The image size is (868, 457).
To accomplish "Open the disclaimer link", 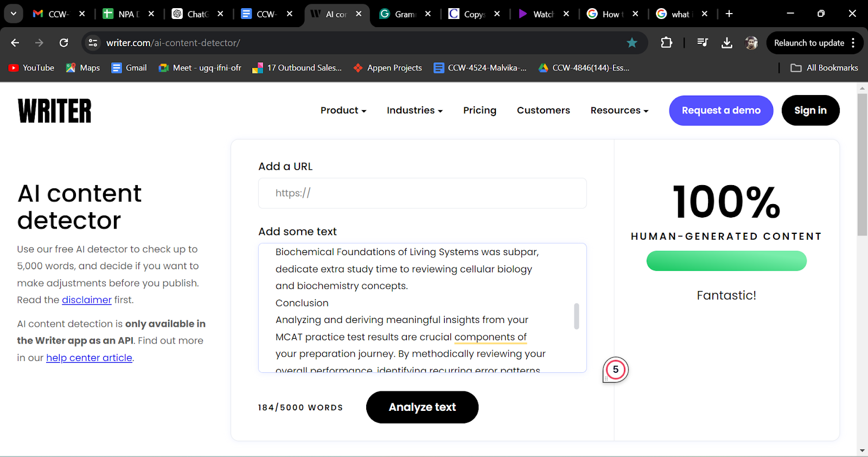I will pyautogui.click(x=87, y=300).
